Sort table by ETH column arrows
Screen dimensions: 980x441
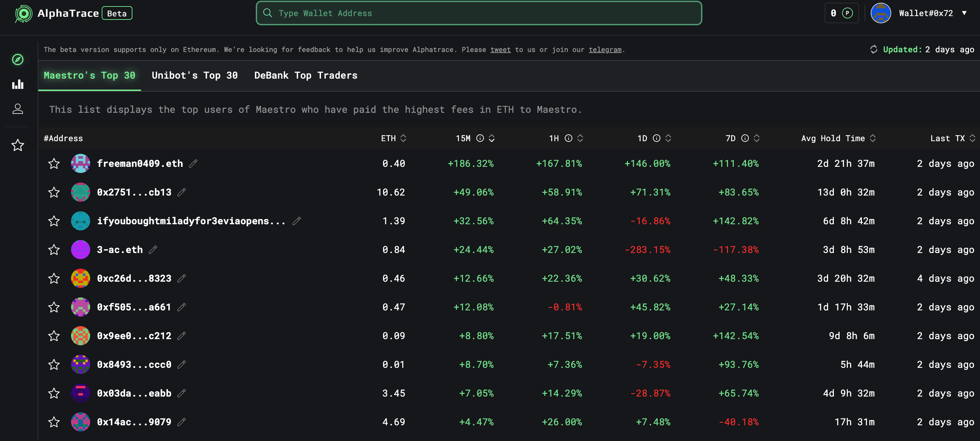click(403, 138)
